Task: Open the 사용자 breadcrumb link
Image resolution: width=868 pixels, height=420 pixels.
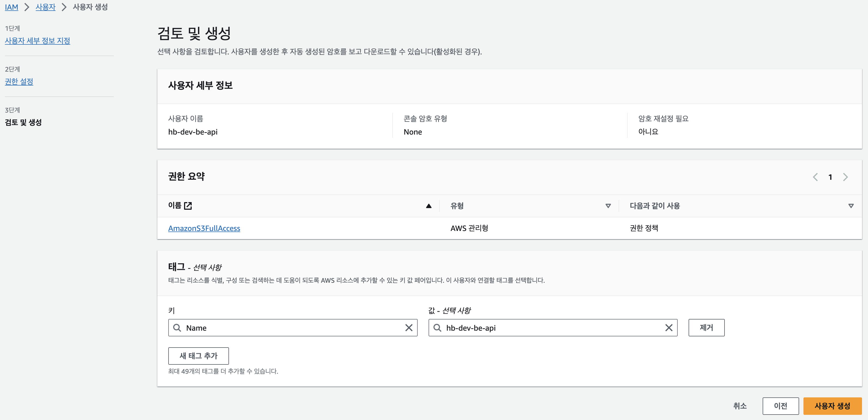Action: point(45,7)
